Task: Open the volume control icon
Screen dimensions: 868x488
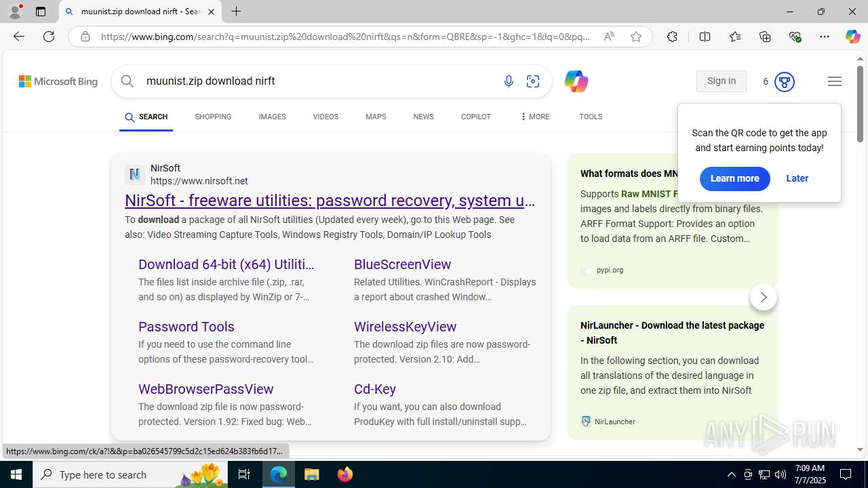Action: 781,474
